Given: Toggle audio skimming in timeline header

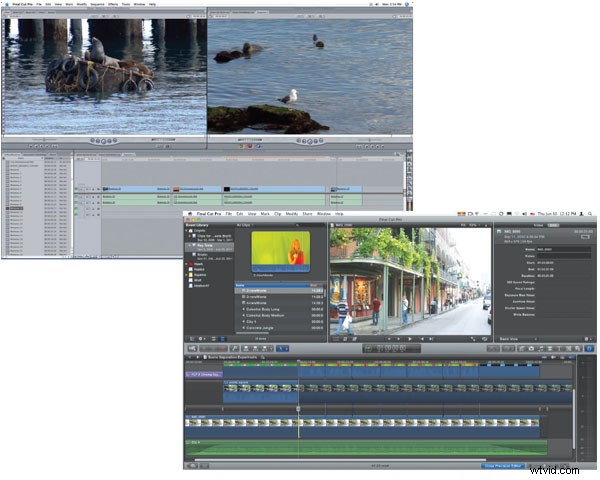Looking at the screenshot, I should (x=554, y=358).
